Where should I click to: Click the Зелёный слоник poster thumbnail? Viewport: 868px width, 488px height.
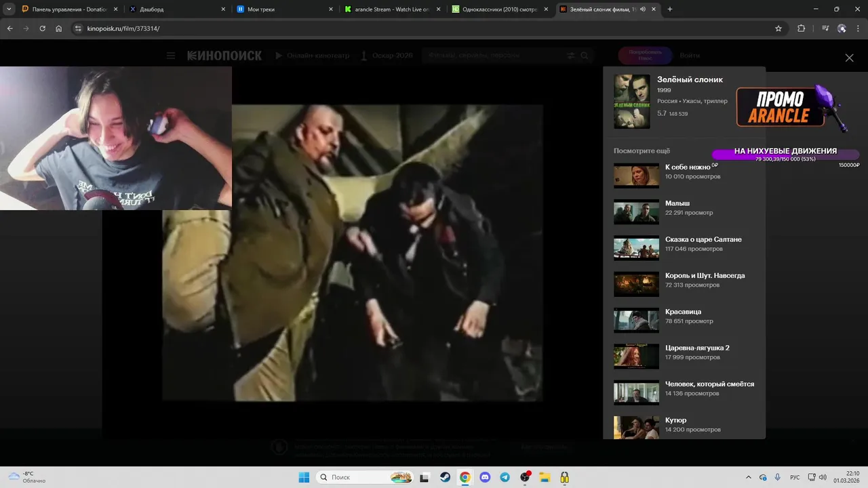point(632,102)
